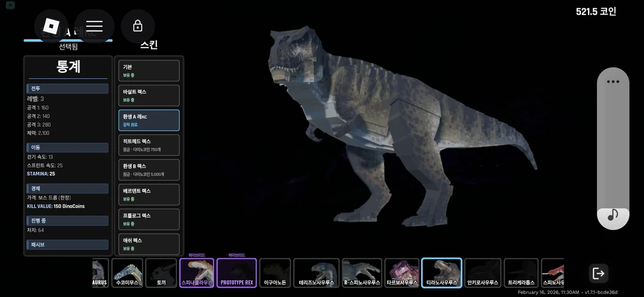Viewport: 644px width, 297px height.
Task: Choose the 수코미무스 dinosaur thumbnail
Action: [x=126, y=273]
